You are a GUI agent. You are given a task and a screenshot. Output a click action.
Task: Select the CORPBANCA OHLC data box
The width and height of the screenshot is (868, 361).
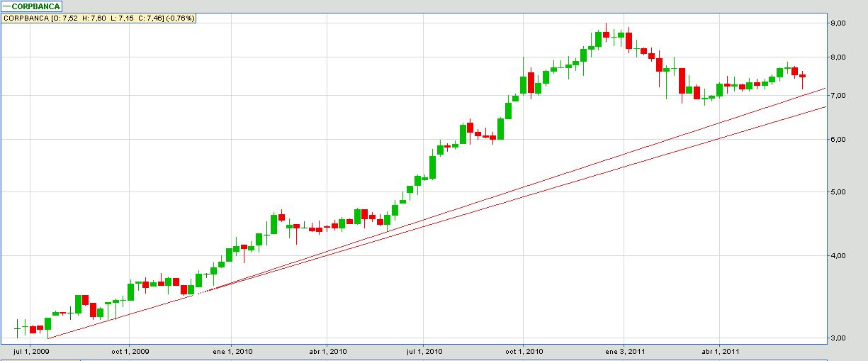click(99, 18)
